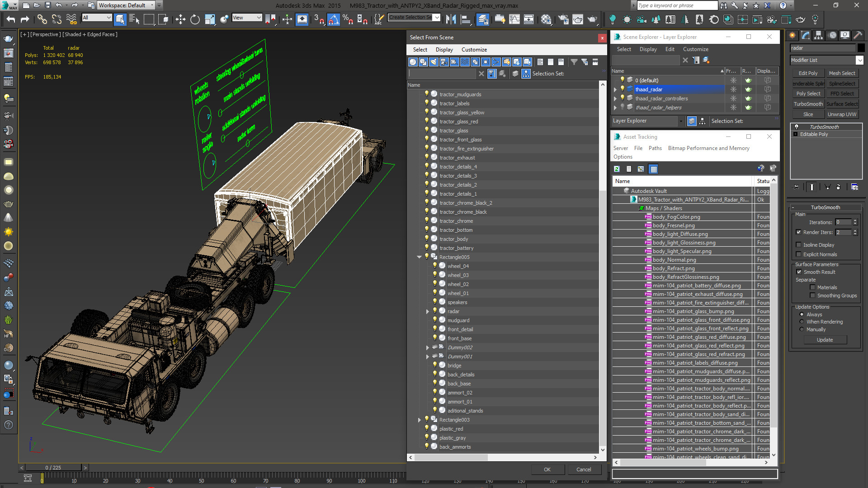Click the time slider 0 / 225 handle
868x488 pixels.
(x=53, y=468)
